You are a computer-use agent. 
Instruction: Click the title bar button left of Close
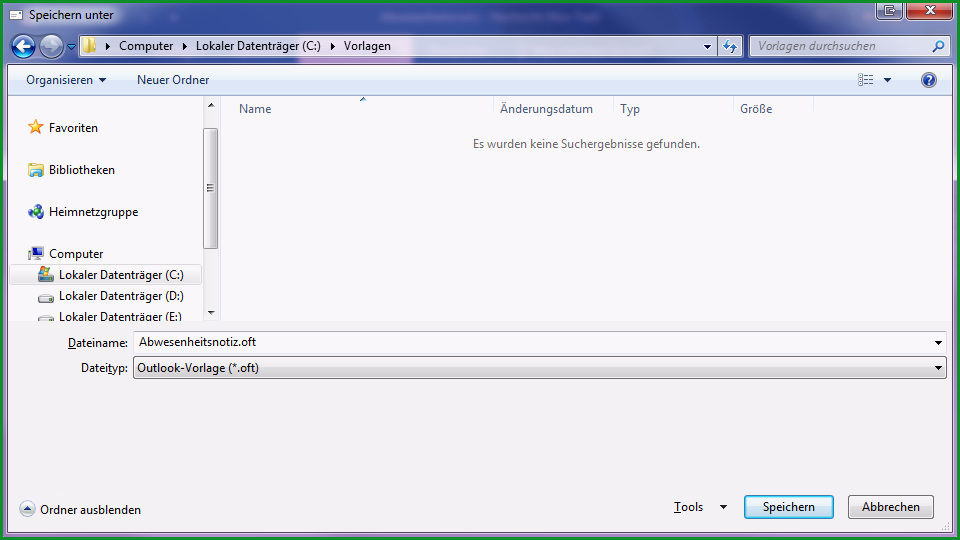point(890,10)
